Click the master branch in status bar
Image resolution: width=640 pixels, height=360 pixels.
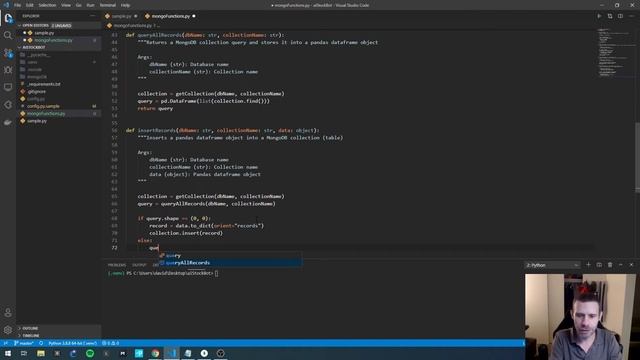(24, 343)
